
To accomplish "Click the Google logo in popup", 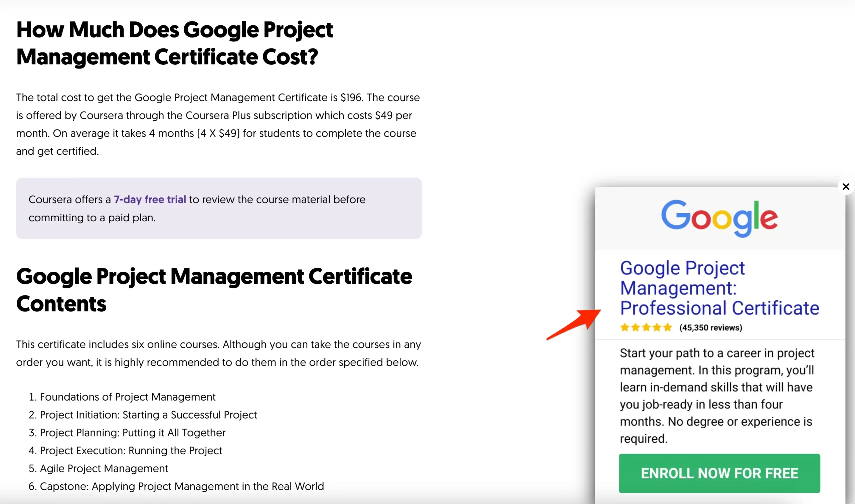I will tap(719, 218).
